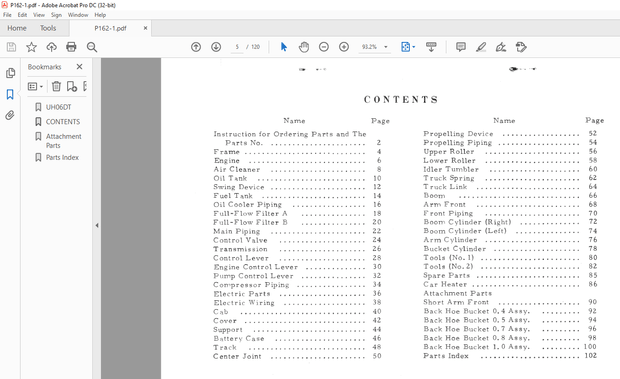
Task: Collapse the navigation pane with the arrow handle
Action: 97,225
